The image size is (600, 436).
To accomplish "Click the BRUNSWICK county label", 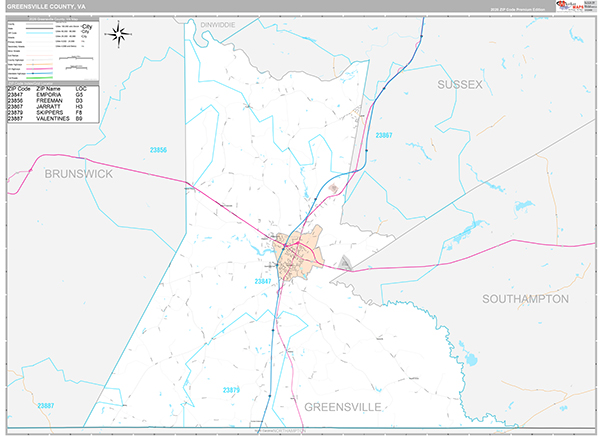I will pos(79,174).
